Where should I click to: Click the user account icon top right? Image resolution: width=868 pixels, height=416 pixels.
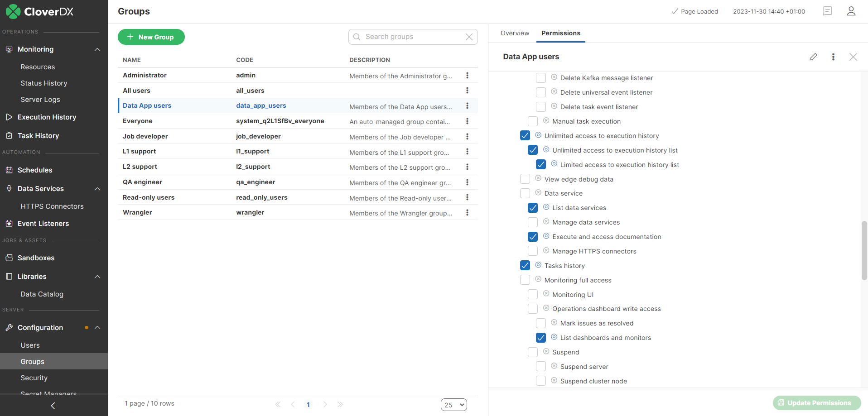851,11
